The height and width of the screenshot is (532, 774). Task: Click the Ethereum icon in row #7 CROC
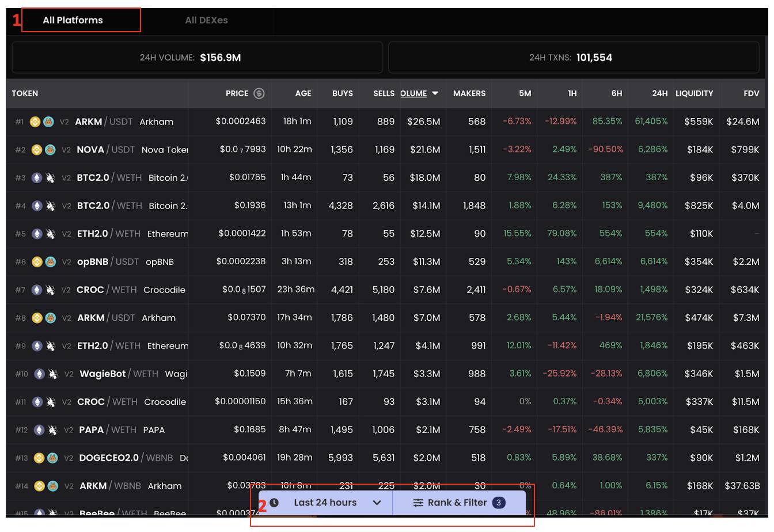[x=37, y=290]
